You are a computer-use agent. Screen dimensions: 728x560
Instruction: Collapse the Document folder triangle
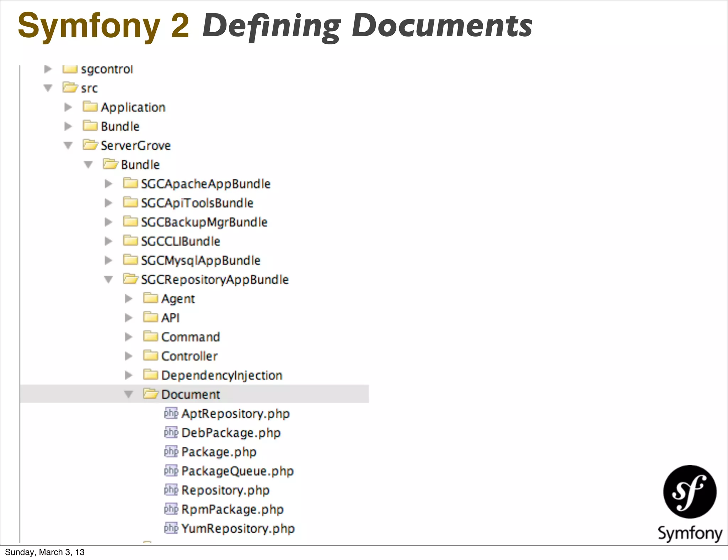pos(129,394)
